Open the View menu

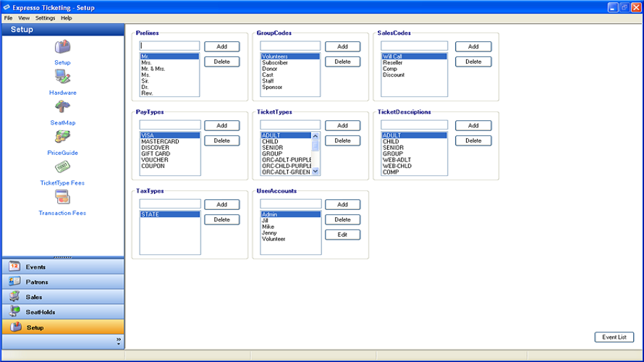click(24, 18)
